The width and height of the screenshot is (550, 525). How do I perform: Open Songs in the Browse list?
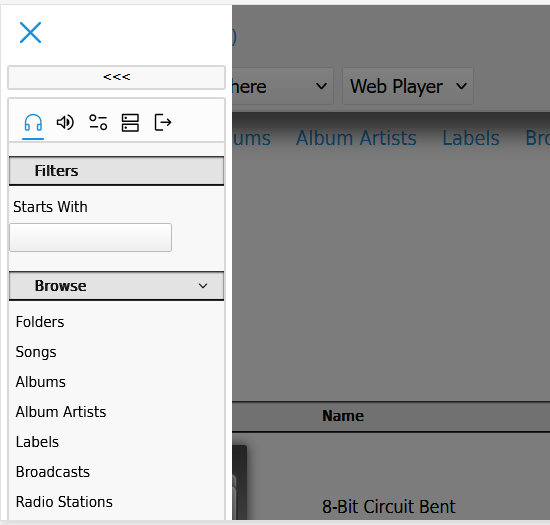tap(36, 352)
